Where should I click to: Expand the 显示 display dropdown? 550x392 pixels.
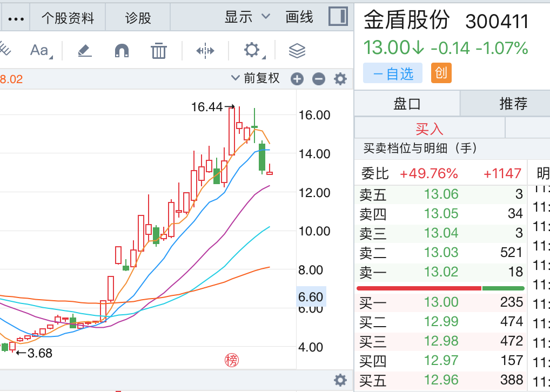pos(247,17)
